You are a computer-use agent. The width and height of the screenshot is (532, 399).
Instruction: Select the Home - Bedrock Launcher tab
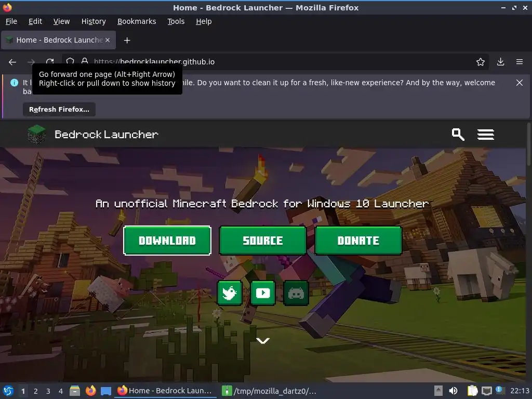59,40
